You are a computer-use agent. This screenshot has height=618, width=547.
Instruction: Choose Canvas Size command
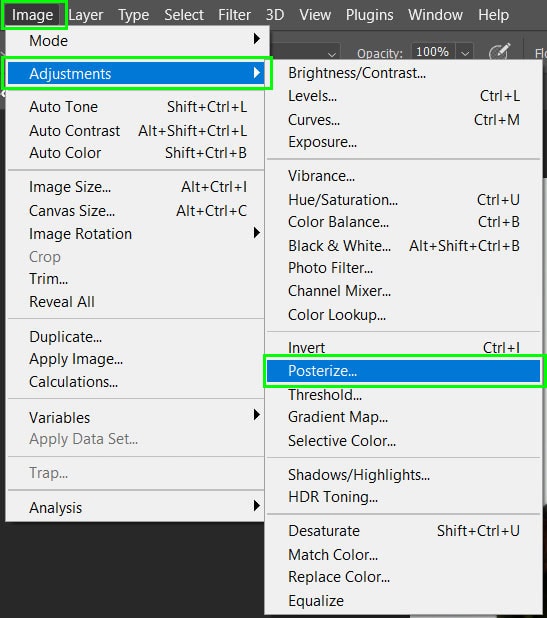pos(135,211)
